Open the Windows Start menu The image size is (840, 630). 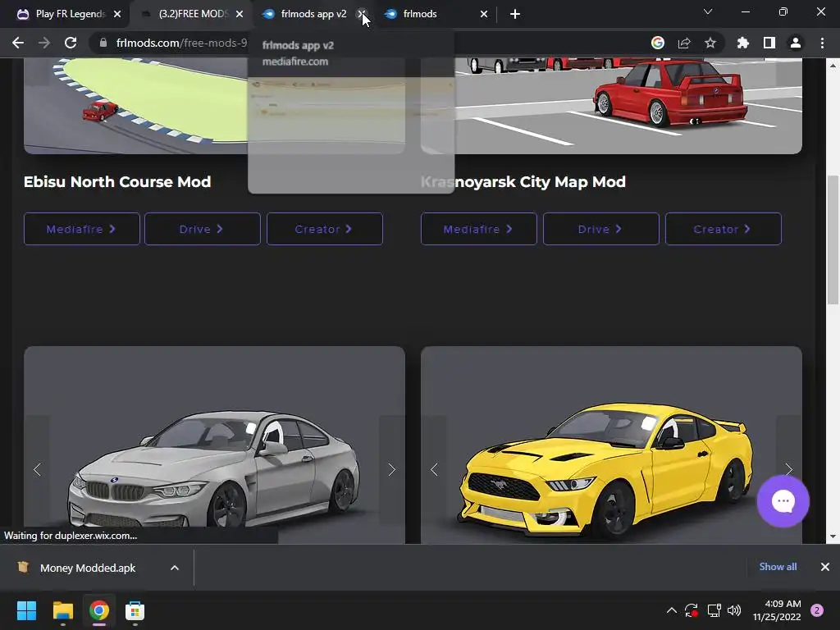[x=26, y=610]
